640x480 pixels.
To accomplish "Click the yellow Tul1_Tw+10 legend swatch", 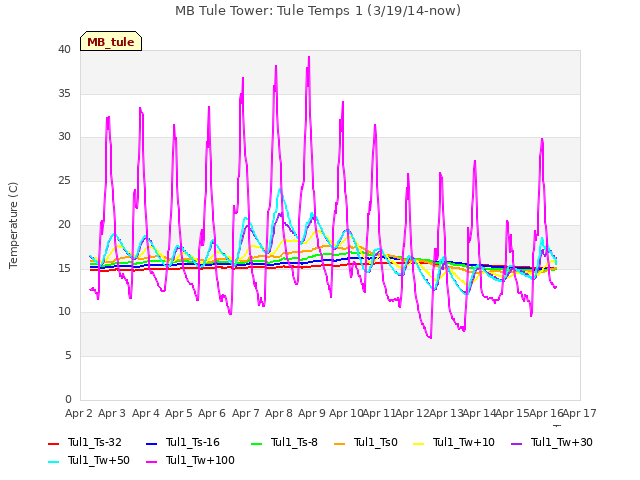I will (418, 444).
